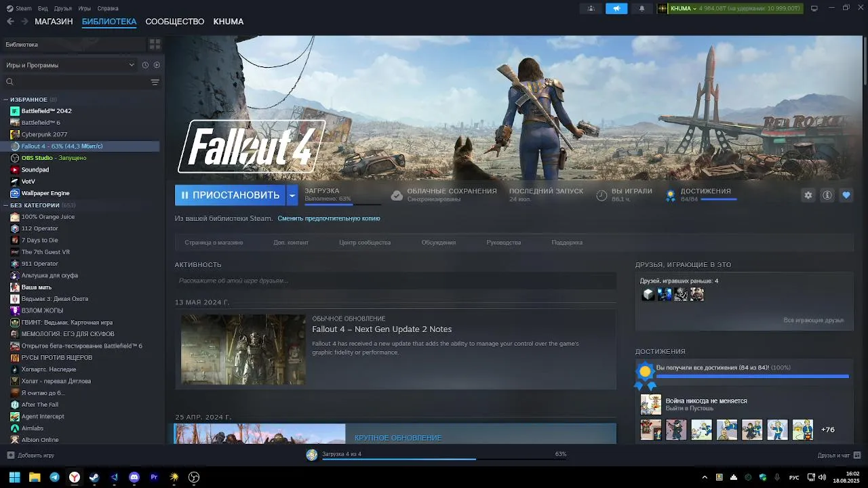
Task: Open the notifications bell
Action: 642,9
